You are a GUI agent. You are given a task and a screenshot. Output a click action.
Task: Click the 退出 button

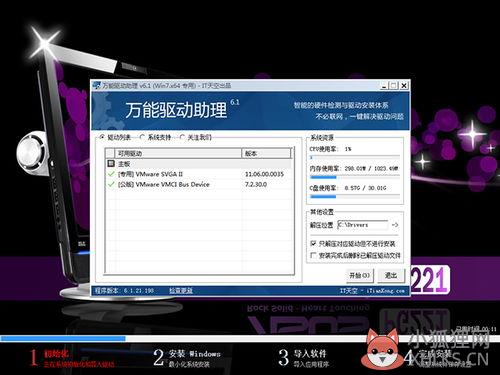391,276
